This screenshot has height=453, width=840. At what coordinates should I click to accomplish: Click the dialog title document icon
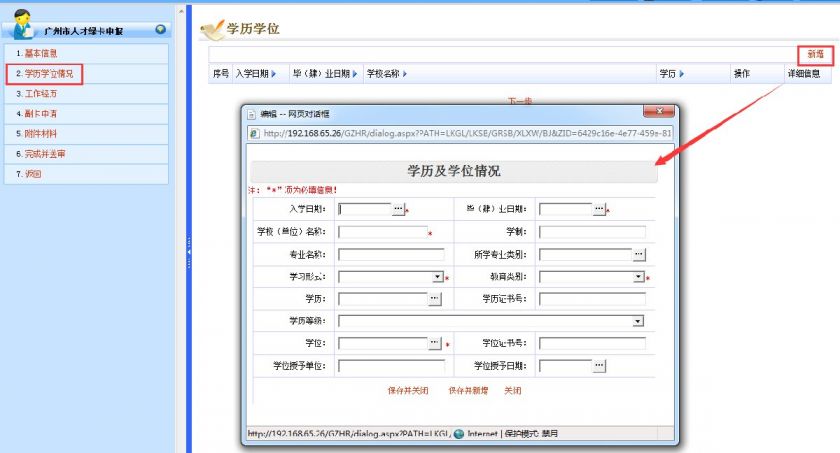point(252,114)
